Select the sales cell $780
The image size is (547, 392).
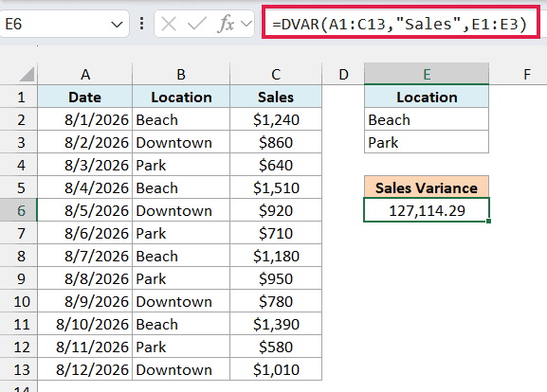click(276, 301)
